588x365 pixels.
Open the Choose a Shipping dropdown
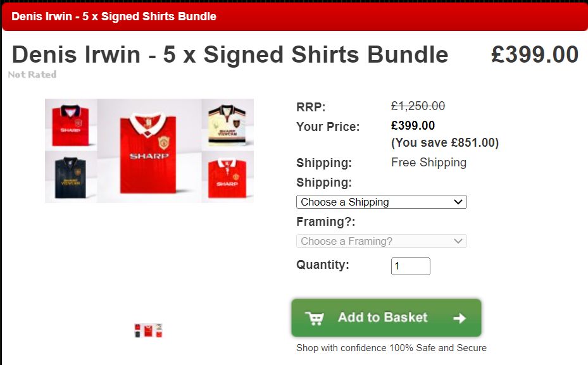[382, 202]
